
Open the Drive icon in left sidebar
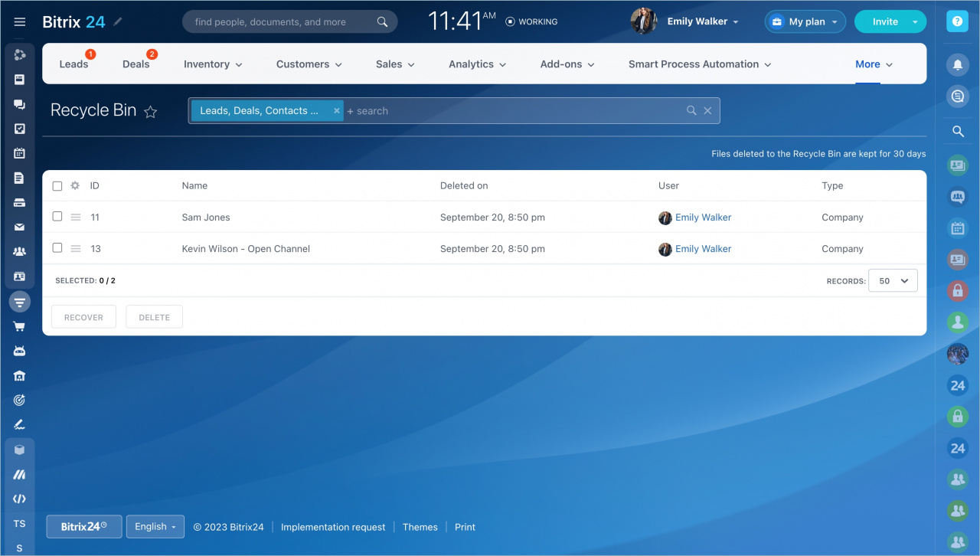(x=20, y=203)
